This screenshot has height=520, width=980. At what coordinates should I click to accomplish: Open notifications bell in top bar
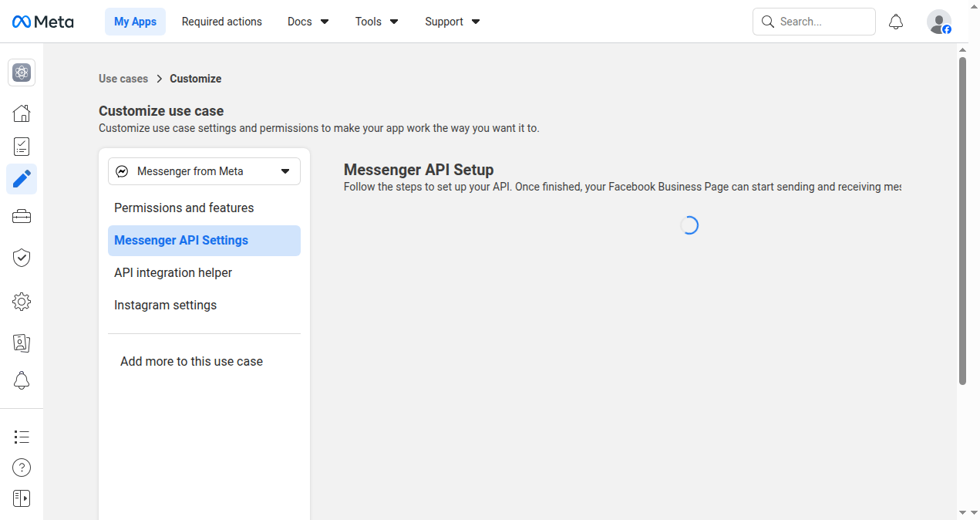896,22
